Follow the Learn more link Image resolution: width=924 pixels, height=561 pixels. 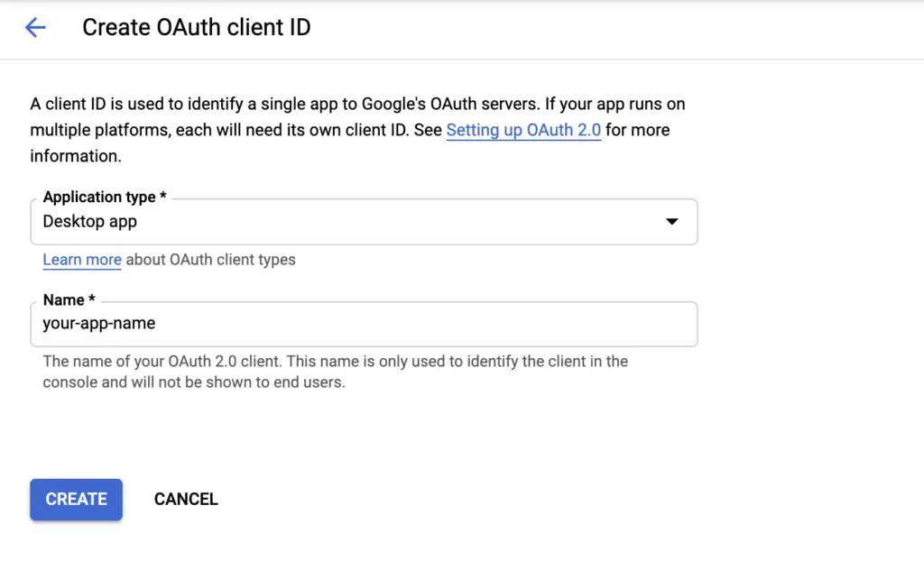pyautogui.click(x=82, y=259)
